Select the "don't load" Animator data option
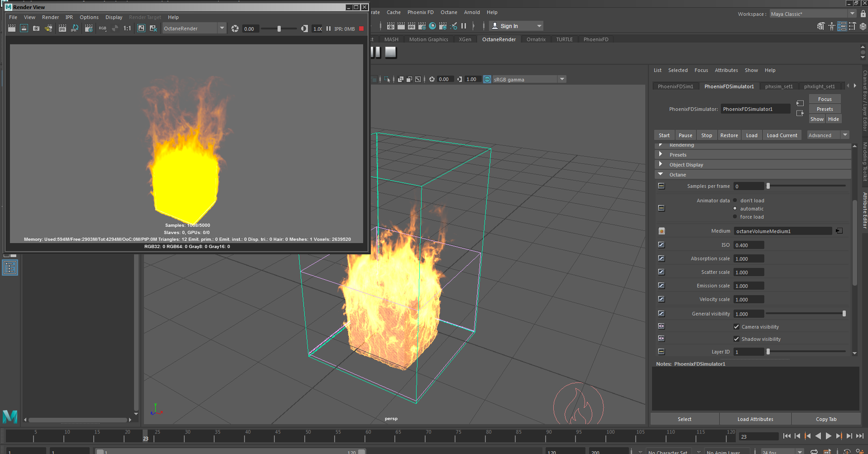The height and width of the screenshot is (454, 868). tap(735, 201)
